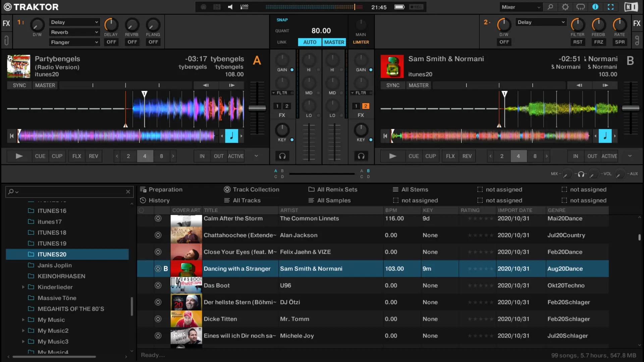Viewport: 644px width, 362px height.
Task: Toggle FX unit 1 assign on channel A
Action: point(277,106)
